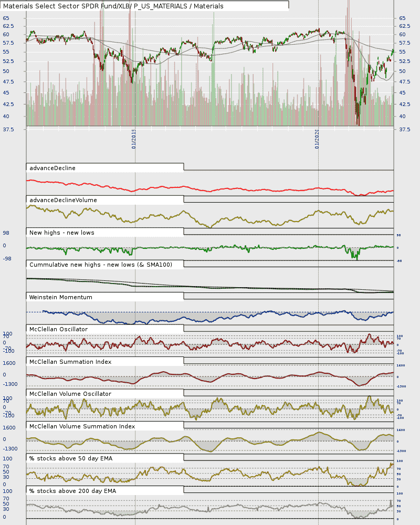Select the McClellan Volume Summation Index label

click(x=82, y=426)
